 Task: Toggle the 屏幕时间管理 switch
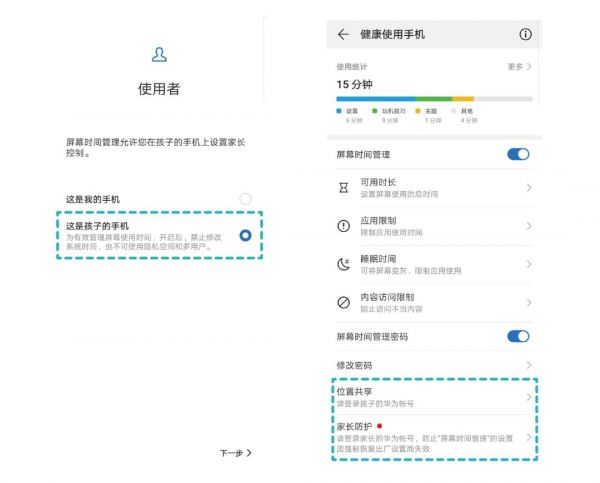tap(517, 154)
